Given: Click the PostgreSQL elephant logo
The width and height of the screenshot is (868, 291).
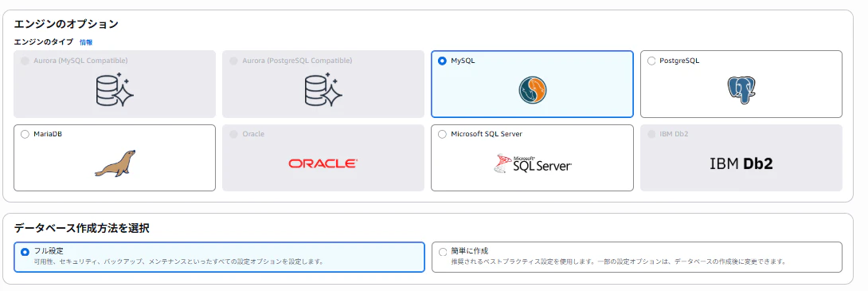Looking at the screenshot, I should click(741, 90).
